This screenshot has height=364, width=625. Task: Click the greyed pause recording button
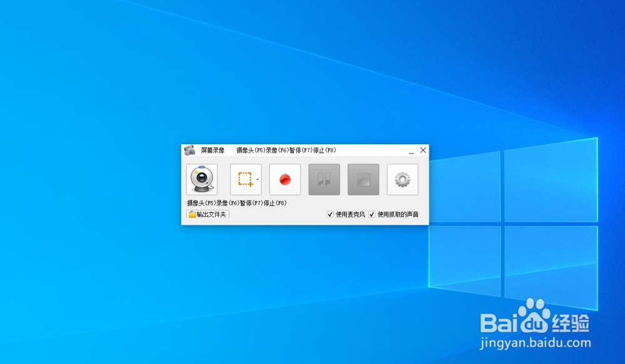324,180
